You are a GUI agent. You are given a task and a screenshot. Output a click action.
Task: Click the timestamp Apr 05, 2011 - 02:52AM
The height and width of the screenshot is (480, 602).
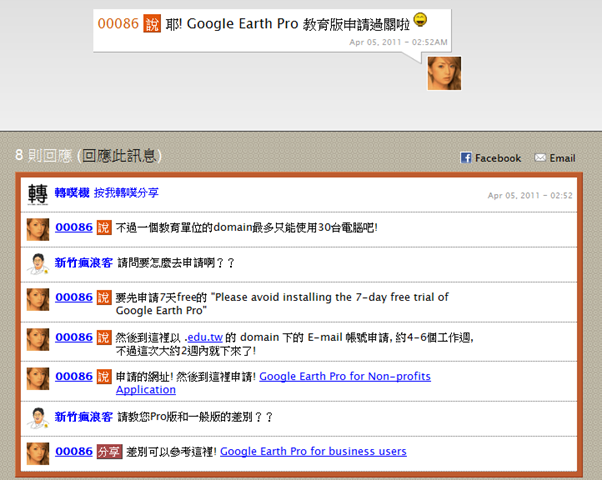click(x=398, y=42)
